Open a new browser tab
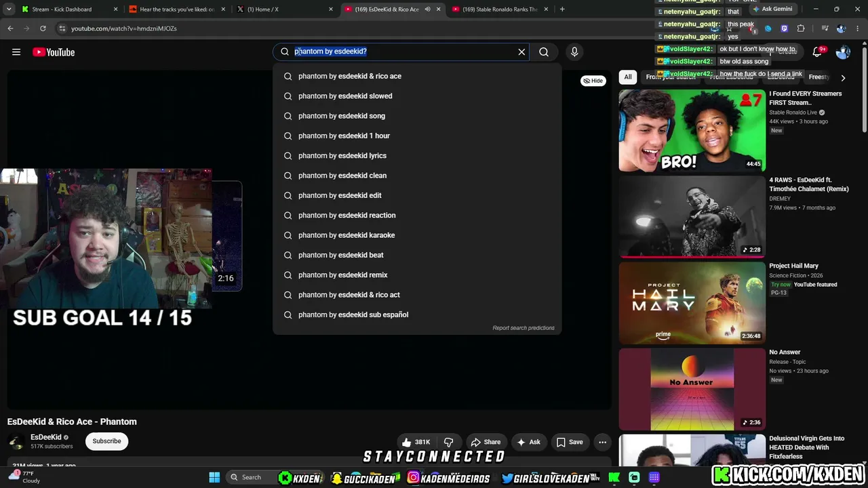Viewport: 868px width, 488px height. coord(562,9)
